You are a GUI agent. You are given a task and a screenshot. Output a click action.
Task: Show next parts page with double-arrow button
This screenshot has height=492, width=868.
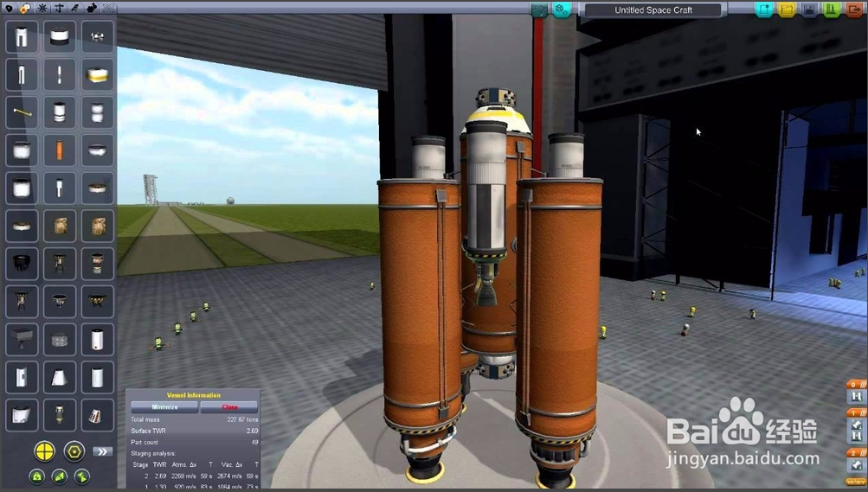102,451
